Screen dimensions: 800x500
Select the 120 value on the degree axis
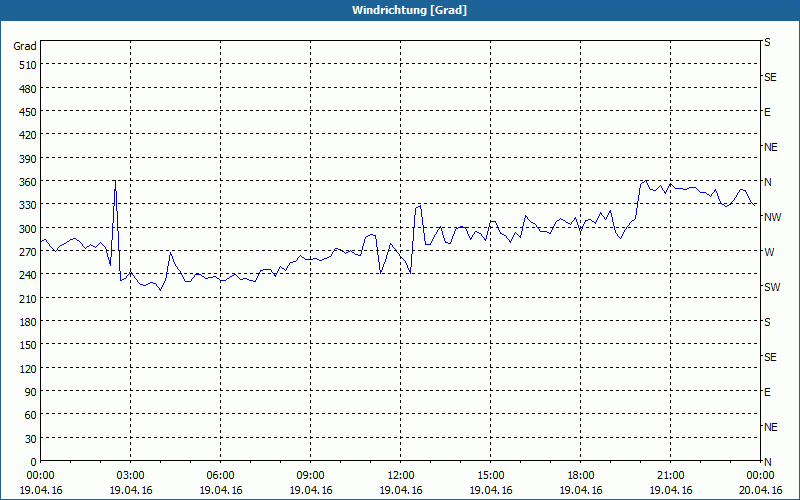(28, 368)
